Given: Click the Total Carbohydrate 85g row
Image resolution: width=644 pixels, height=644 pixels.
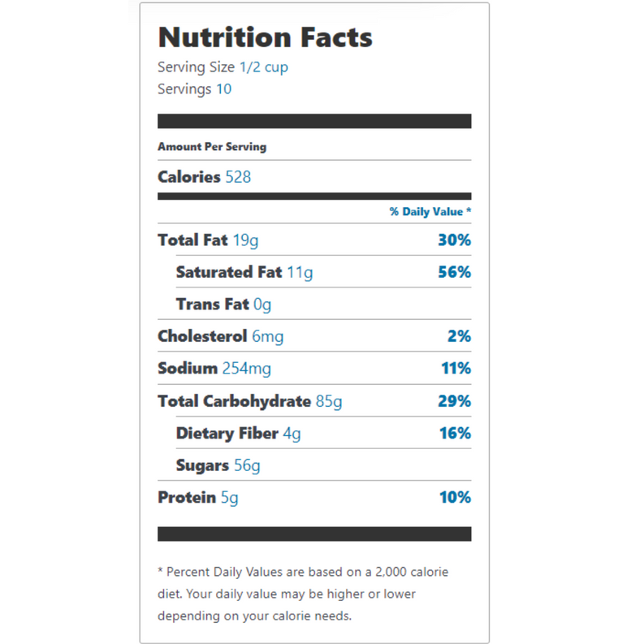Looking at the screenshot, I should tap(314, 401).
